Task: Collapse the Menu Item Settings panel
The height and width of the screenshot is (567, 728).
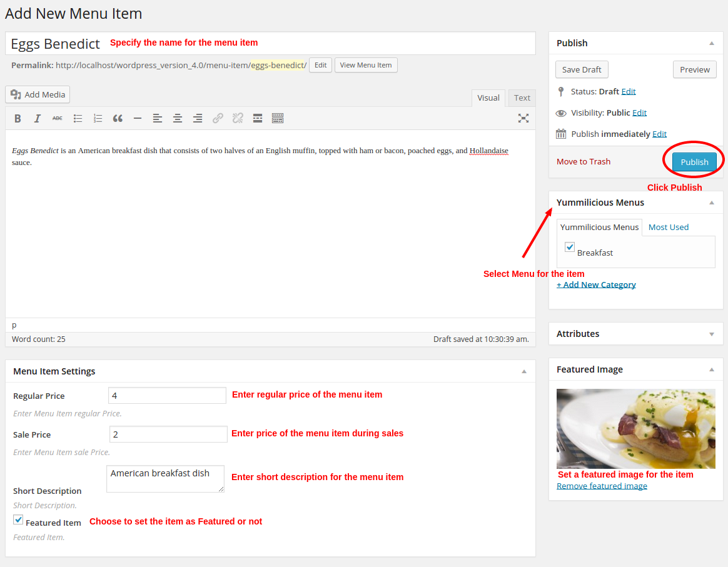Action: pyautogui.click(x=524, y=371)
